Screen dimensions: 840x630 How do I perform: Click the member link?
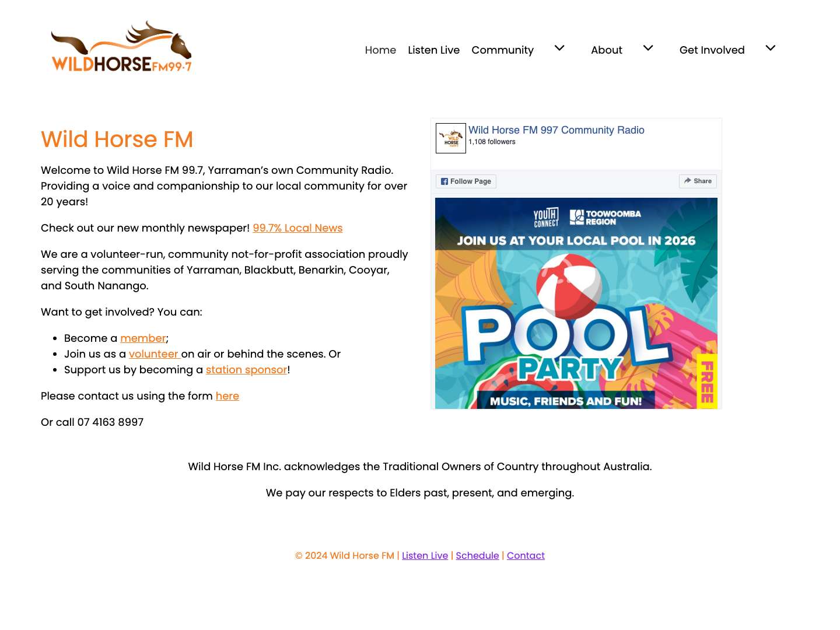(143, 338)
